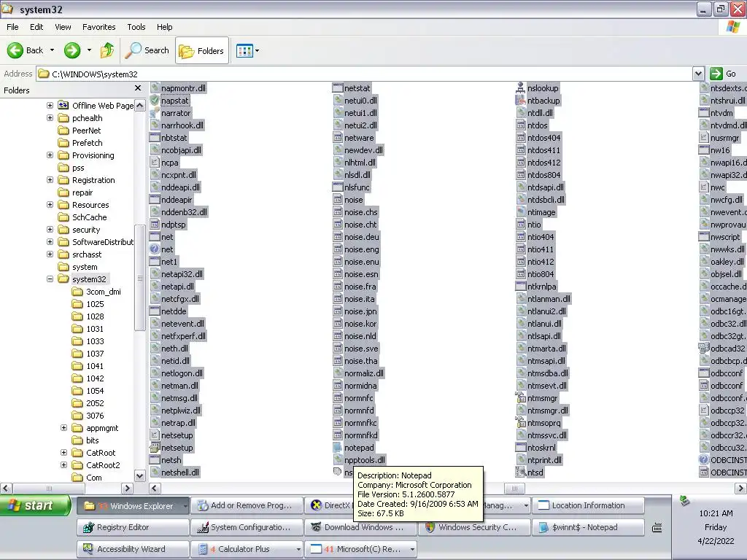The width and height of the screenshot is (747, 560).
Task: Open the Help menu
Action: coord(164,27)
